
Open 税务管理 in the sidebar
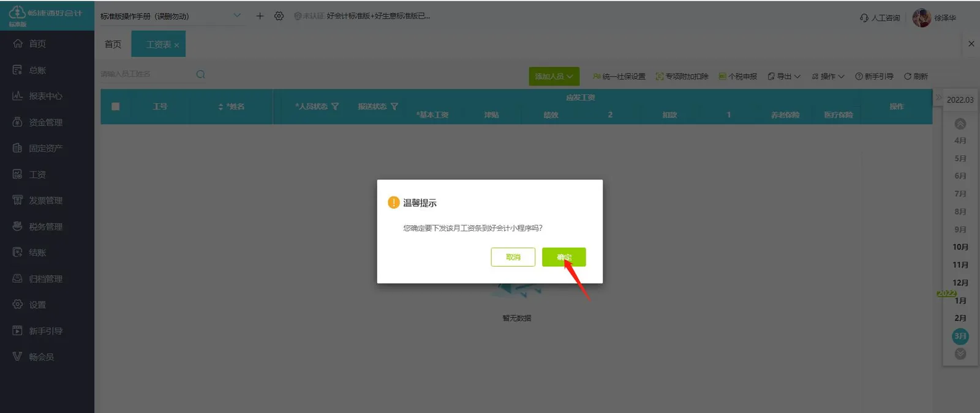click(47, 226)
